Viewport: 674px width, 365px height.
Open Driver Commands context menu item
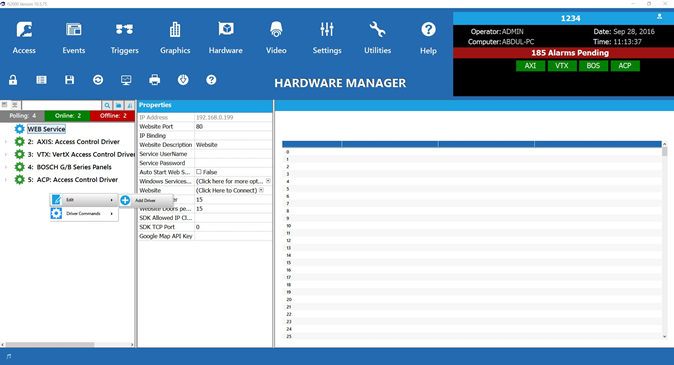[84, 214]
